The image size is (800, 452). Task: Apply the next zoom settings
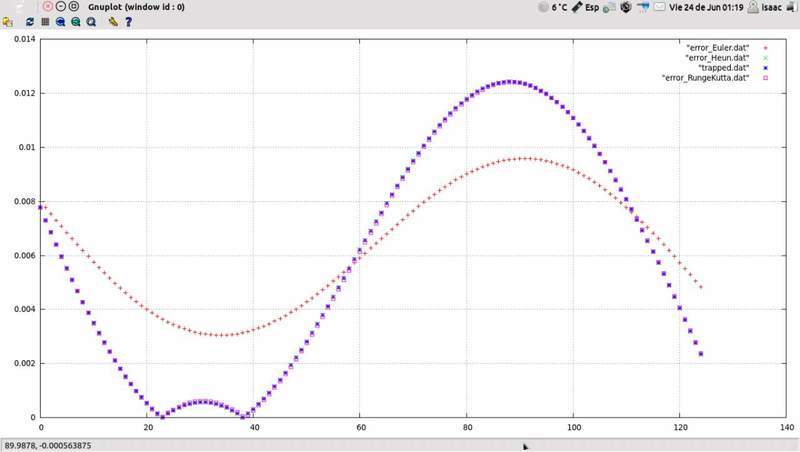(x=76, y=20)
